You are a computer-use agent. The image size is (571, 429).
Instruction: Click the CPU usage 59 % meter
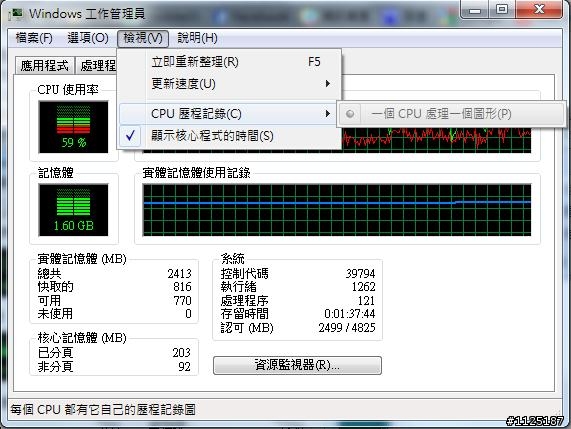74,127
